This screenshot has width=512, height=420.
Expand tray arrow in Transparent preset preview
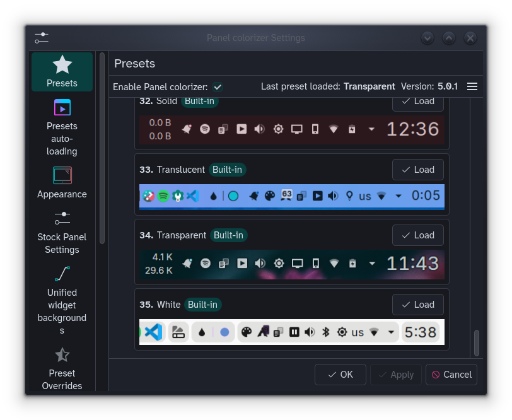click(x=371, y=263)
